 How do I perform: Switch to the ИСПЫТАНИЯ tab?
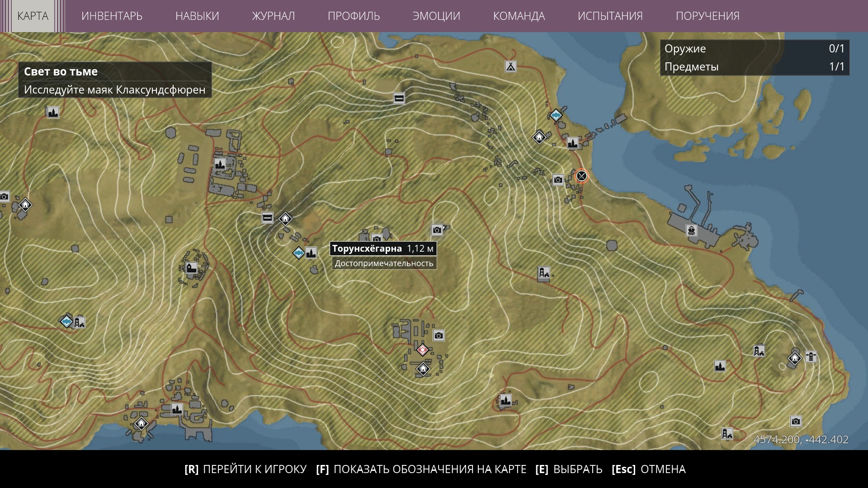[x=610, y=16]
